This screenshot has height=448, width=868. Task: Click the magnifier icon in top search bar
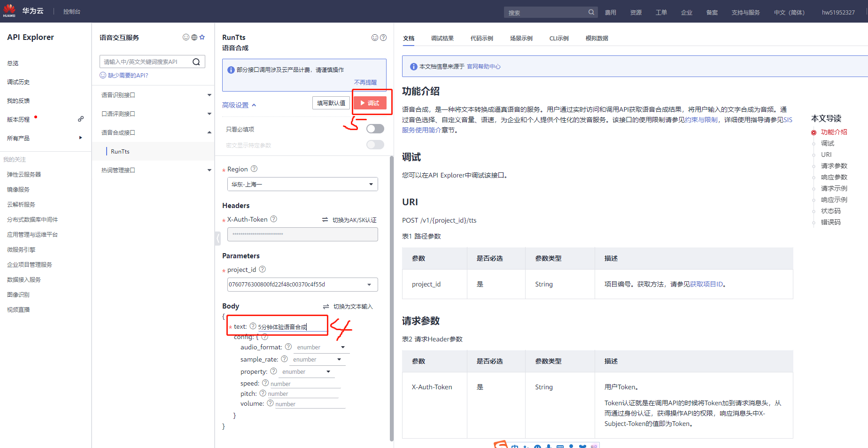coord(591,12)
